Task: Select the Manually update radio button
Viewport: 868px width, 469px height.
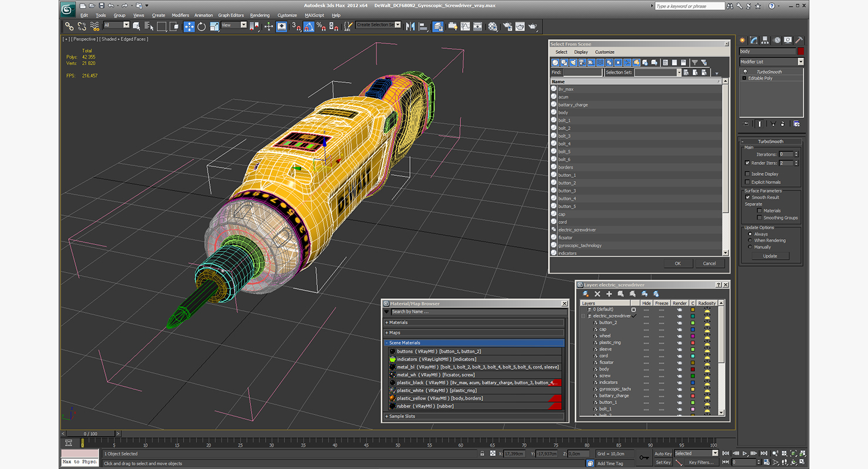Action: tap(750, 247)
